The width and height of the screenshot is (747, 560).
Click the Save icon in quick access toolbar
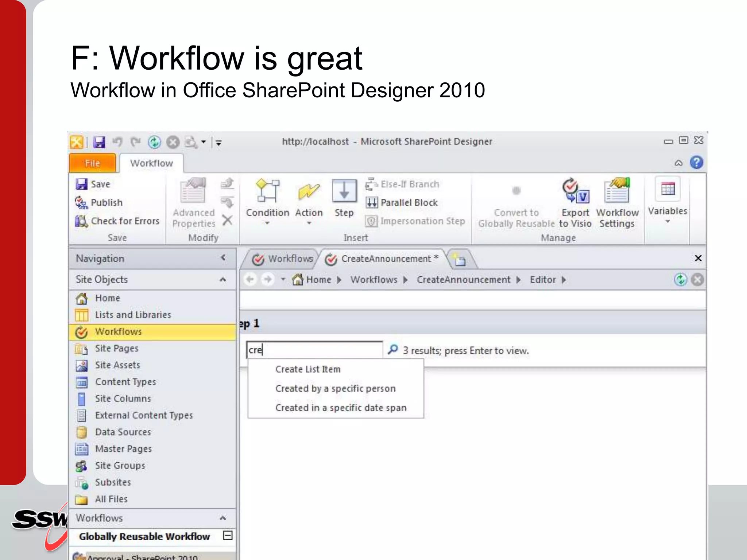(99, 142)
